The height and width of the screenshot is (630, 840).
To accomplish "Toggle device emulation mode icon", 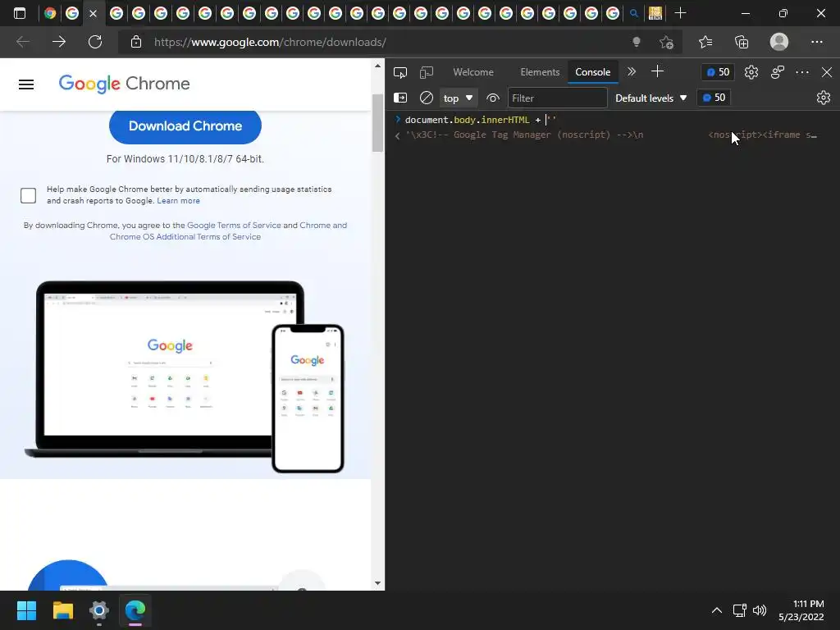I will (427, 72).
